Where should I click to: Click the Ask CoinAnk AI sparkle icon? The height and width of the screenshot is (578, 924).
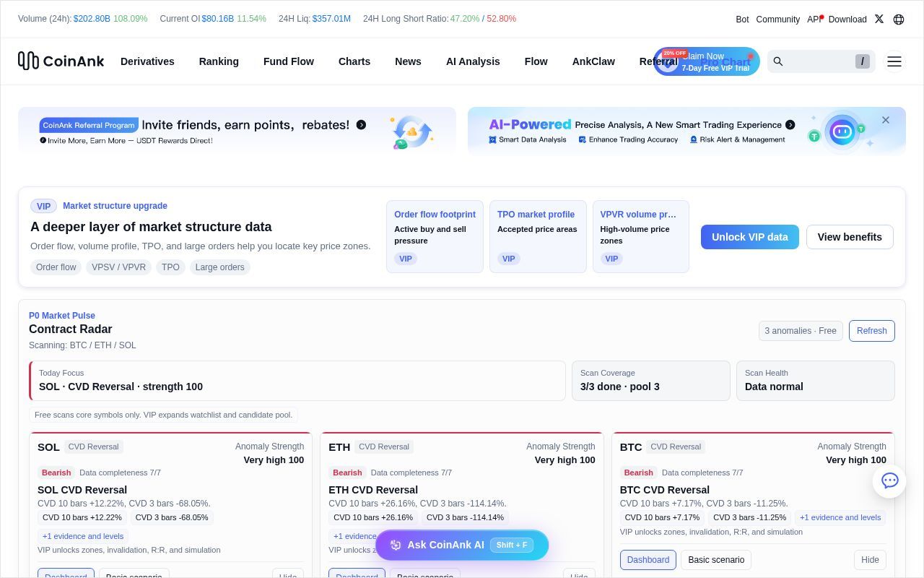pyautogui.click(x=396, y=545)
